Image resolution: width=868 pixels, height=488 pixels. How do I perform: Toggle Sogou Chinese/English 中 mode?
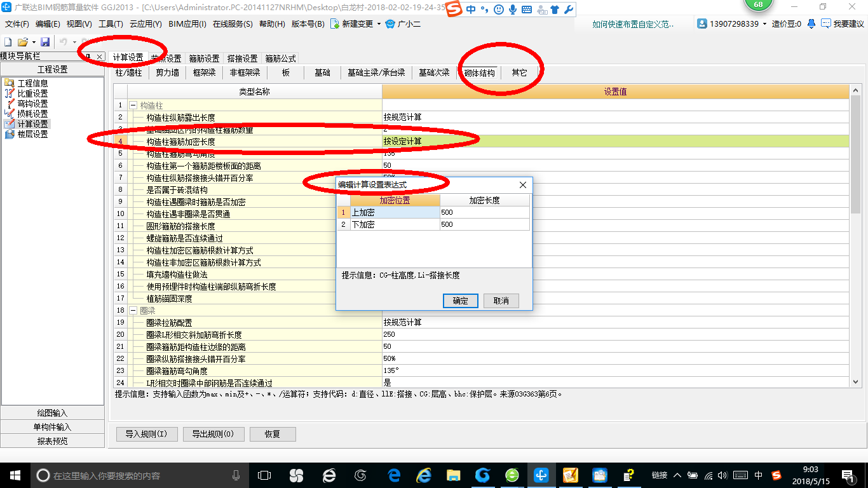(471, 10)
